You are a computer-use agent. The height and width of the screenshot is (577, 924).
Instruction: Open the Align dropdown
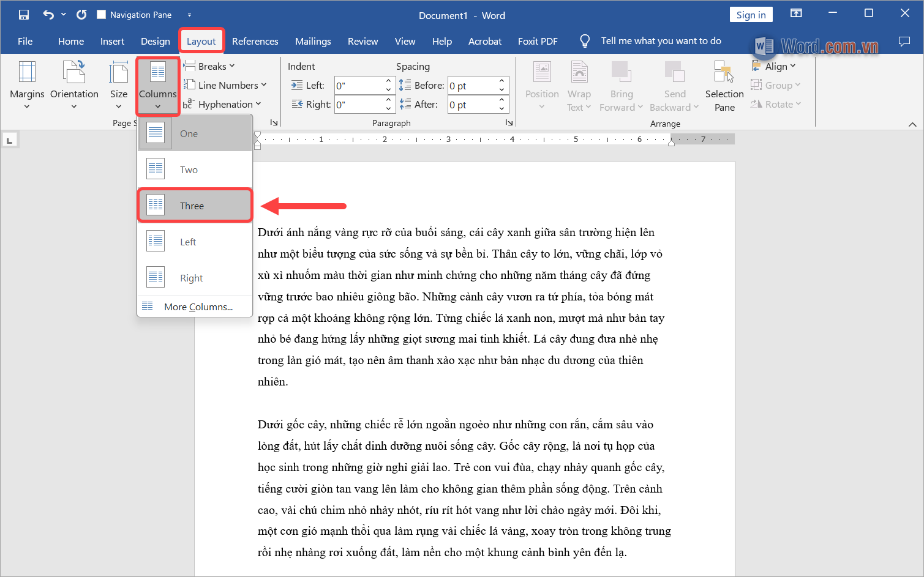click(774, 66)
